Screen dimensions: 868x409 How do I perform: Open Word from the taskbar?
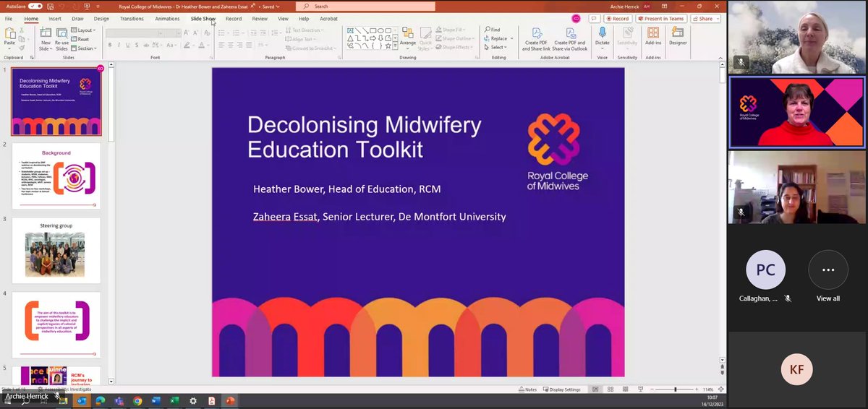point(156,400)
